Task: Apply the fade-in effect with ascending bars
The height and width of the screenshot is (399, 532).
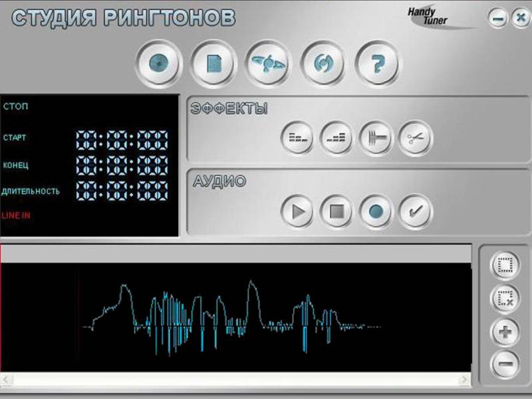Action: click(x=336, y=138)
